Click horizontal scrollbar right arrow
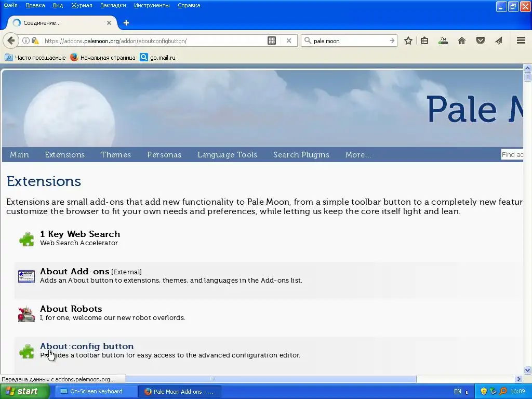This screenshot has width=532, height=399. pyautogui.click(x=518, y=379)
